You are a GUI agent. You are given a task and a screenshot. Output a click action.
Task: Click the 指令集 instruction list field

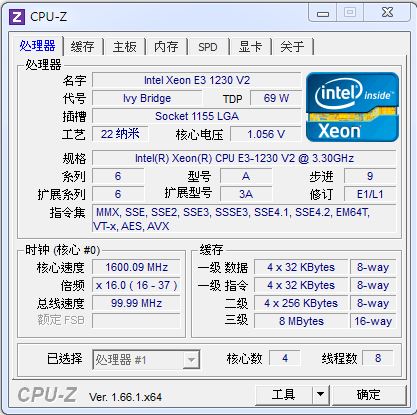pyautogui.click(x=244, y=219)
